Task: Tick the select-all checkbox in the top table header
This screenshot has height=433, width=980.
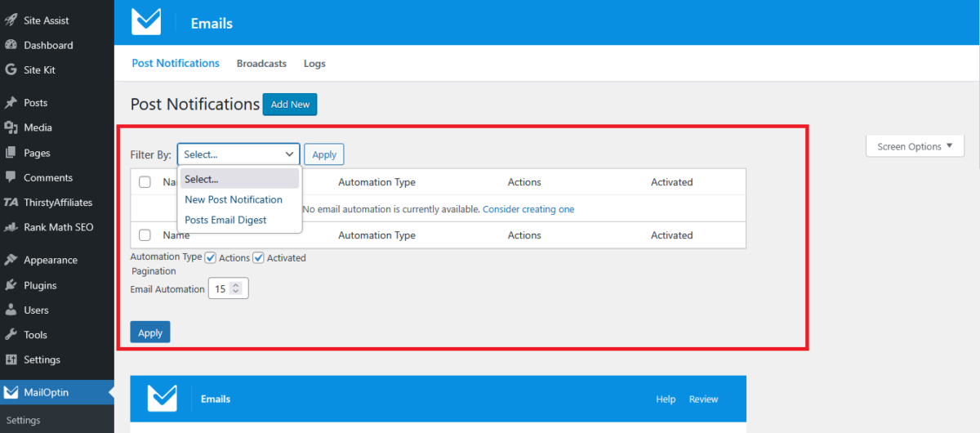Action: coord(145,182)
